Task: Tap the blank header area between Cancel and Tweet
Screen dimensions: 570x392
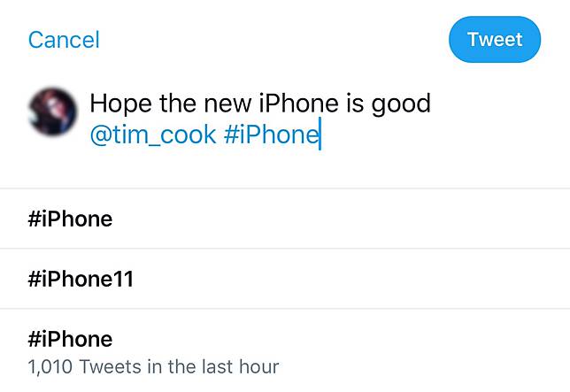Action: click(274, 40)
